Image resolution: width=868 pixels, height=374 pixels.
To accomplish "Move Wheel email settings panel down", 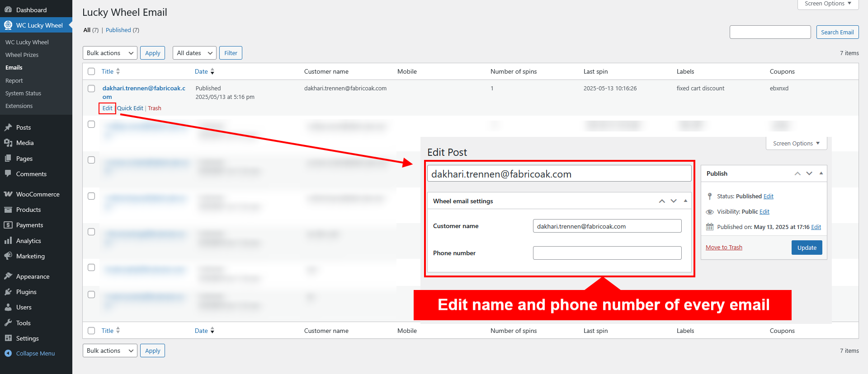I will point(674,201).
